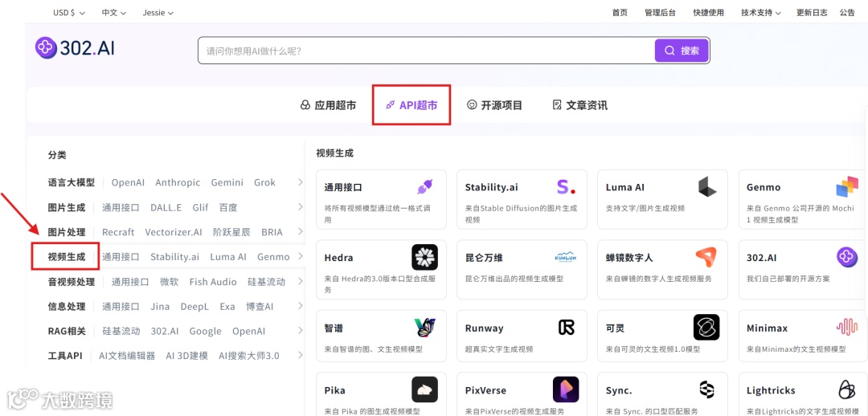Viewport: 868px width, 416px height.
Task: Go to 首页 in top navigation
Action: [620, 13]
